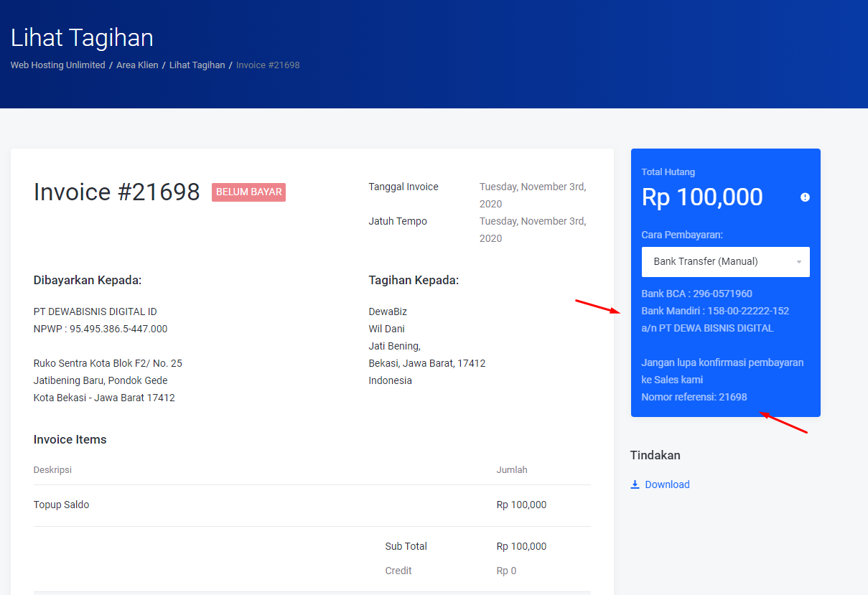Navigate to Lihat Tagihan in breadcrumb

tap(197, 65)
